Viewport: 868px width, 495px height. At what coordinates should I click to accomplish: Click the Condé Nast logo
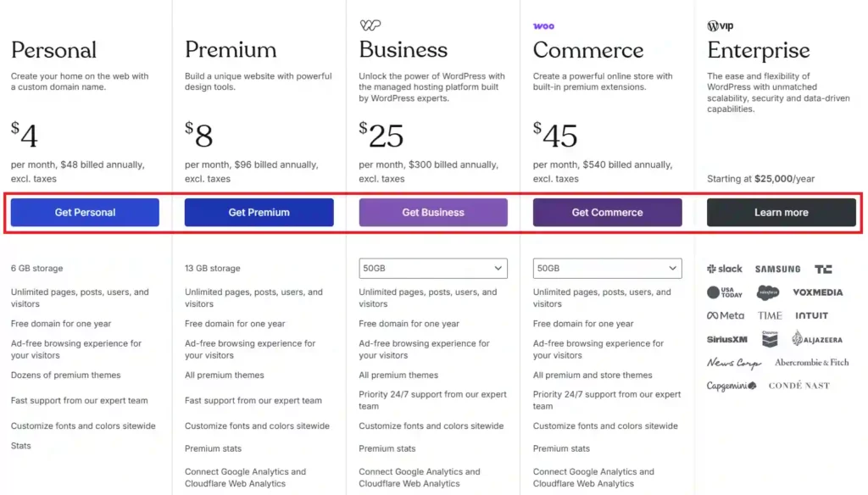pyautogui.click(x=798, y=386)
